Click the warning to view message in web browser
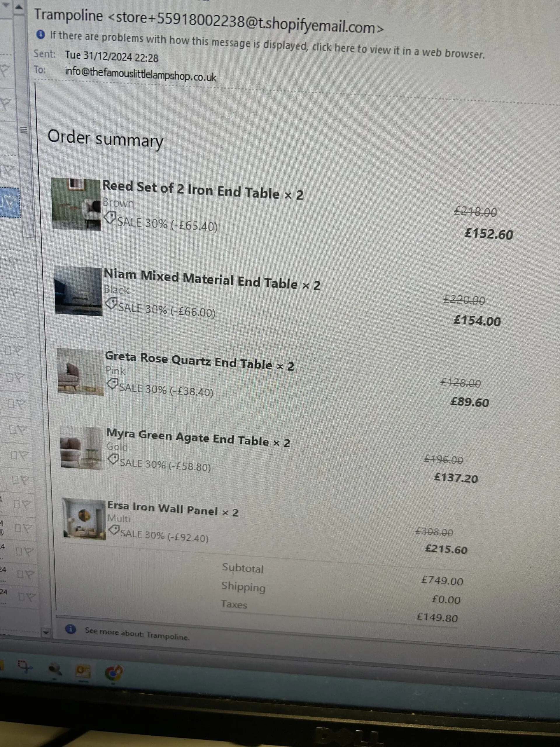Viewport: 560px width, 747px height. 267,44
